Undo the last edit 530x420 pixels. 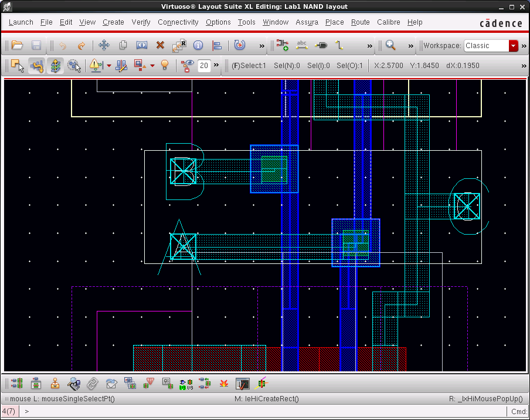click(x=63, y=45)
